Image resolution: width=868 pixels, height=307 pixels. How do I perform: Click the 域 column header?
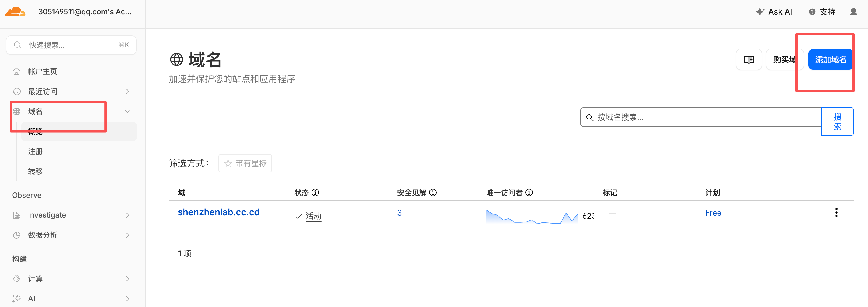coord(182,192)
